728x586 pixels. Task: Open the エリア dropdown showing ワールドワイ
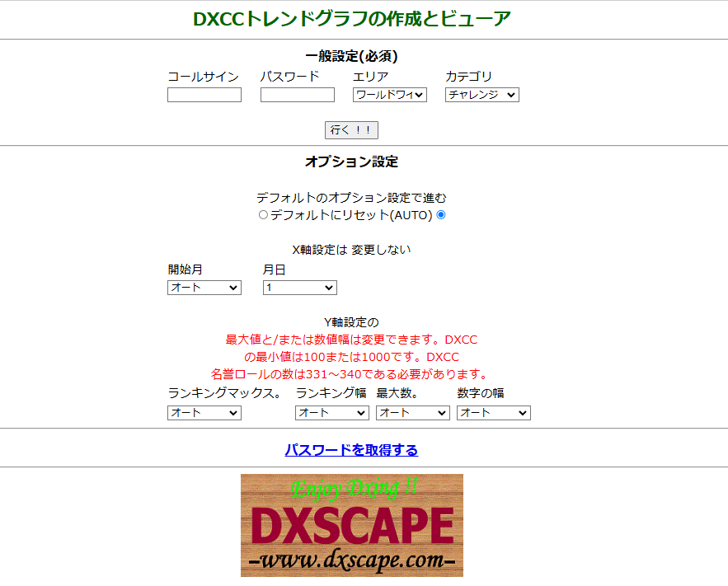click(x=389, y=95)
